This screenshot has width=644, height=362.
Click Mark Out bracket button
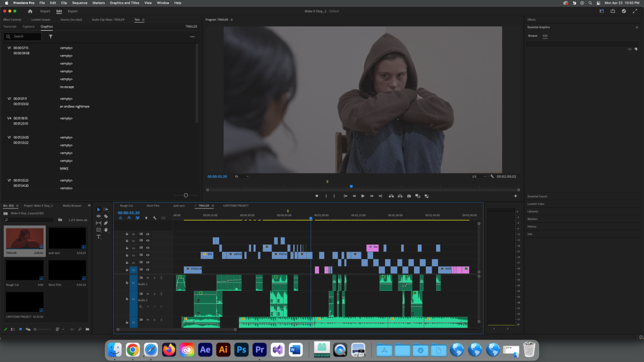[334, 196]
